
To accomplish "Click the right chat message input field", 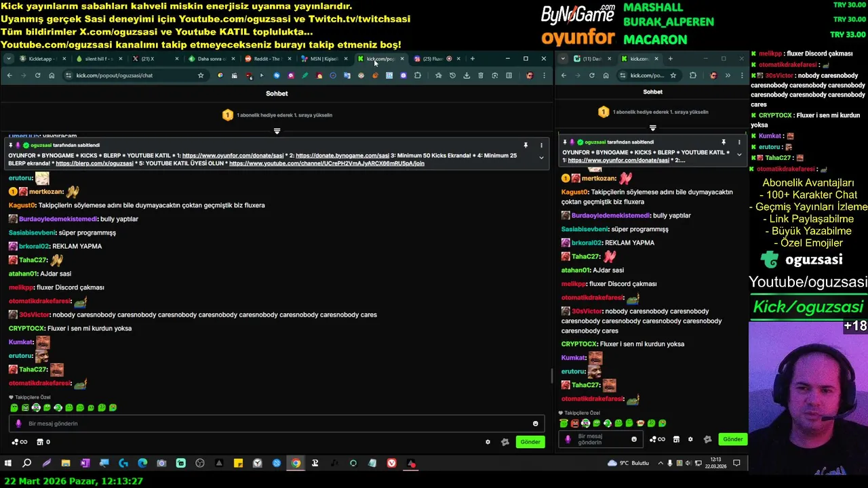I will pyautogui.click(x=601, y=439).
